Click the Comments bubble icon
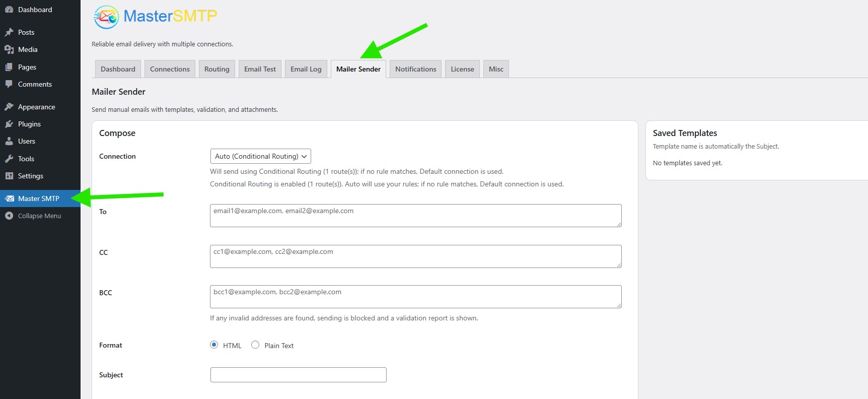The height and width of the screenshot is (399, 868). (9, 84)
